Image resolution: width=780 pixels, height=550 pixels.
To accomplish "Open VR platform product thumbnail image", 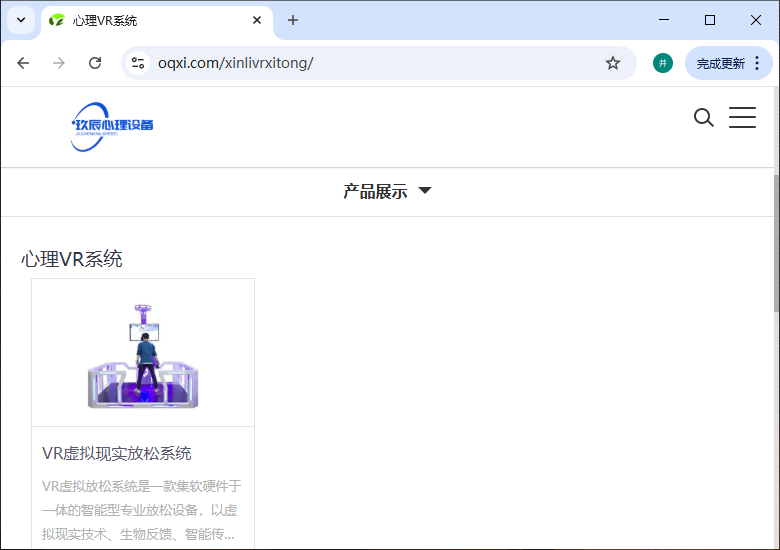I will 143,353.
